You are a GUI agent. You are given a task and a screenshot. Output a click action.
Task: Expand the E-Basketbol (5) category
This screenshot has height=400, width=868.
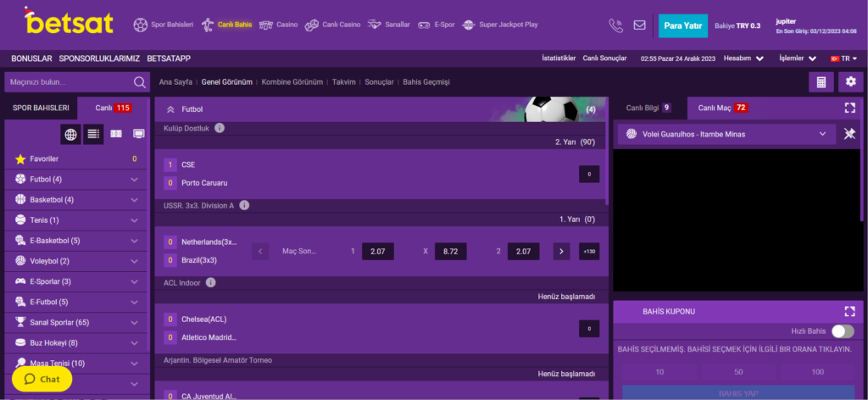click(x=75, y=241)
